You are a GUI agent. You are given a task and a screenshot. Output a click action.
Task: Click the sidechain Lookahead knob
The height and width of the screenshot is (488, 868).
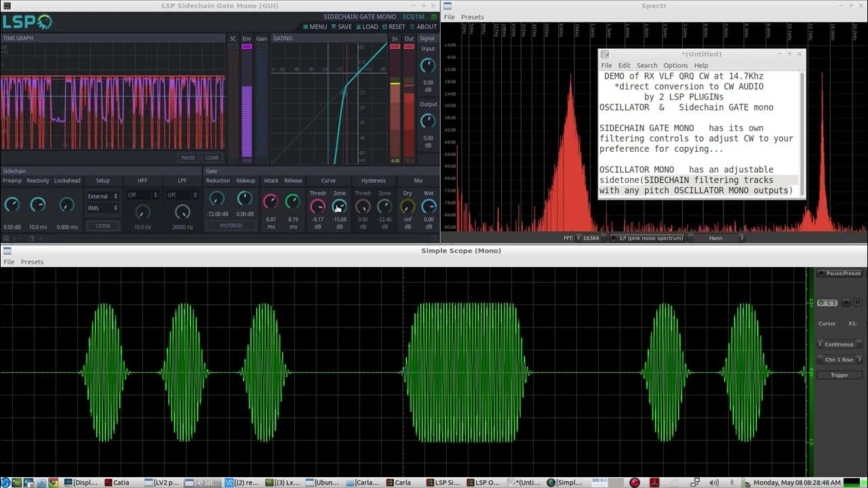66,204
